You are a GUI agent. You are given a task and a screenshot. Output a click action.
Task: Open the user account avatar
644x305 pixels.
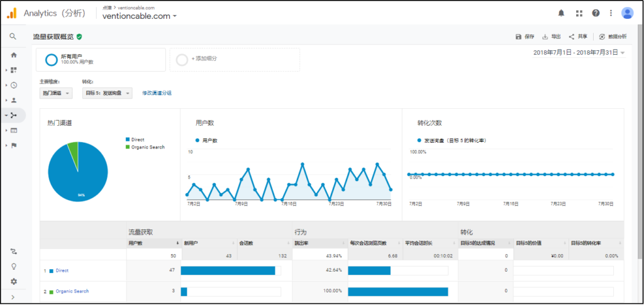pyautogui.click(x=627, y=13)
